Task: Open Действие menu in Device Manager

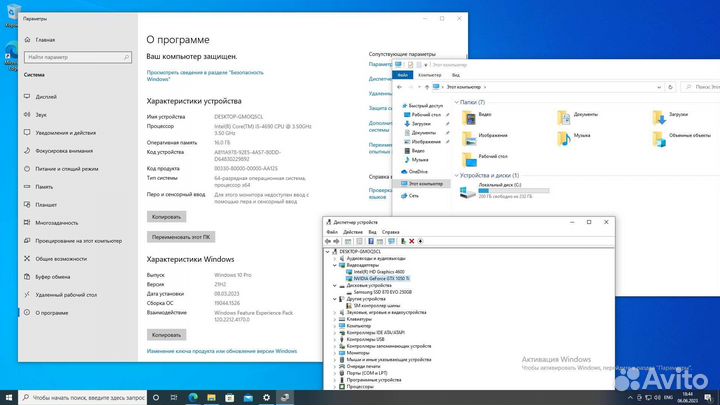Action: (x=353, y=232)
